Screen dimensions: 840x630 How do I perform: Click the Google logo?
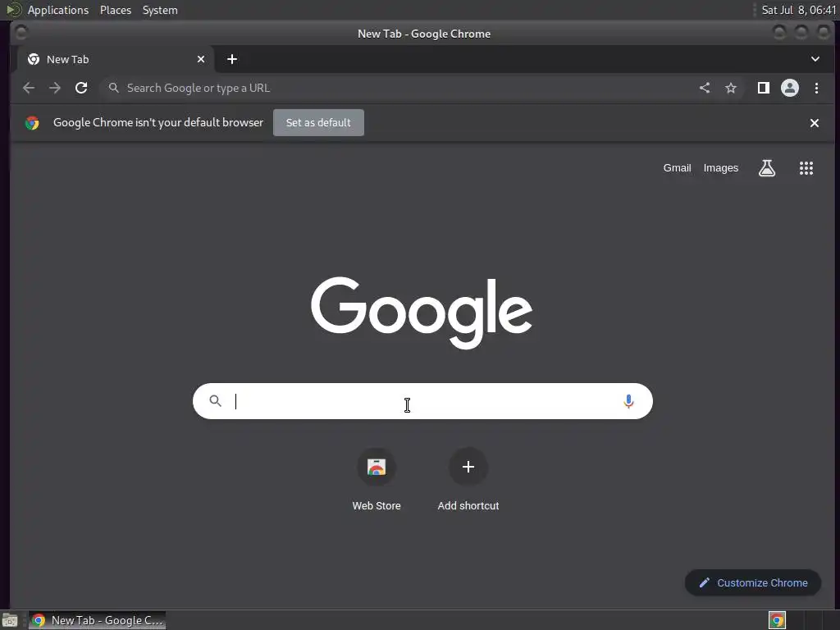click(422, 313)
